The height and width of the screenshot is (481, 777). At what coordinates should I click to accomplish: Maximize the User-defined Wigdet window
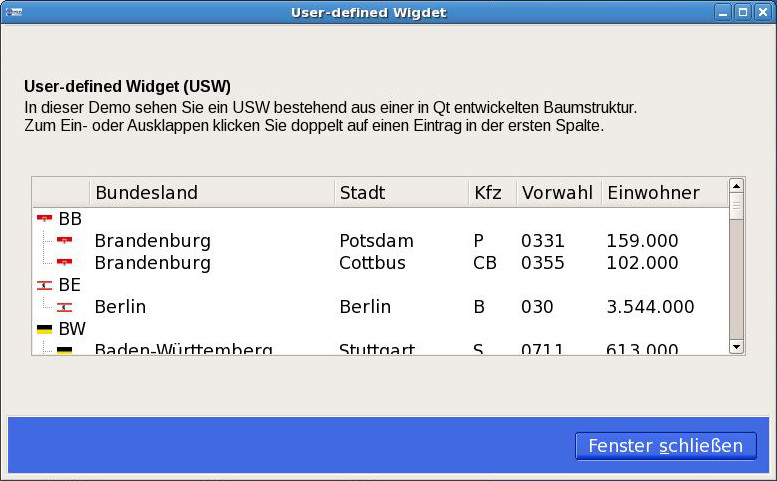click(x=743, y=12)
